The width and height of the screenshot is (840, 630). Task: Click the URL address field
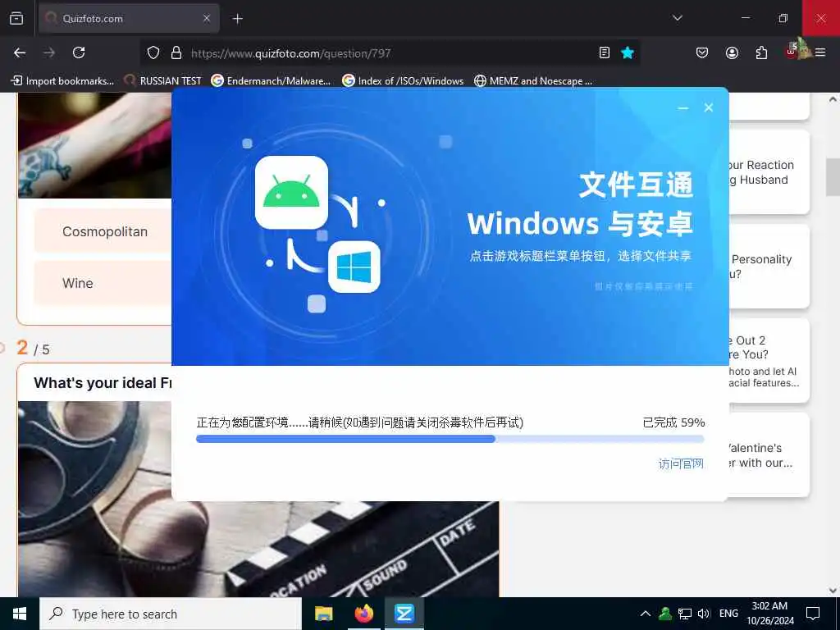tap(390, 53)
